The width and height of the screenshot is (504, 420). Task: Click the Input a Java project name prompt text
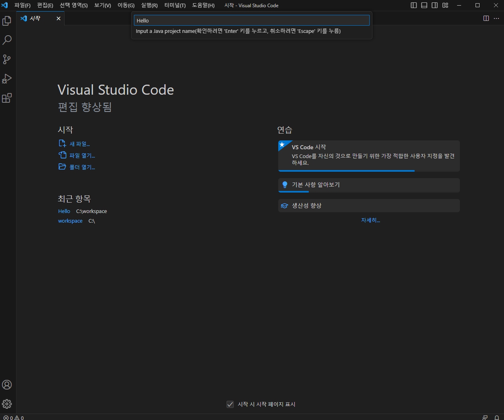[x=238, y=31]
